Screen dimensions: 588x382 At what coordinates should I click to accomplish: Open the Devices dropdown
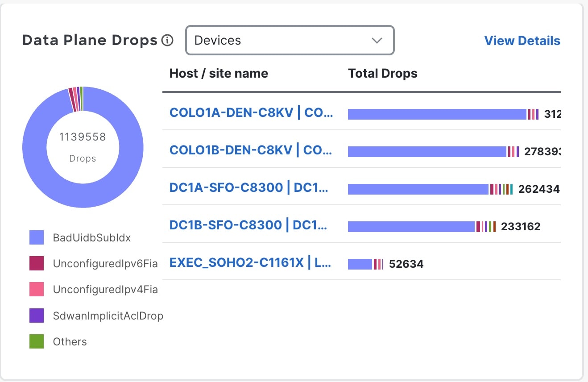[x=289, y=41]
